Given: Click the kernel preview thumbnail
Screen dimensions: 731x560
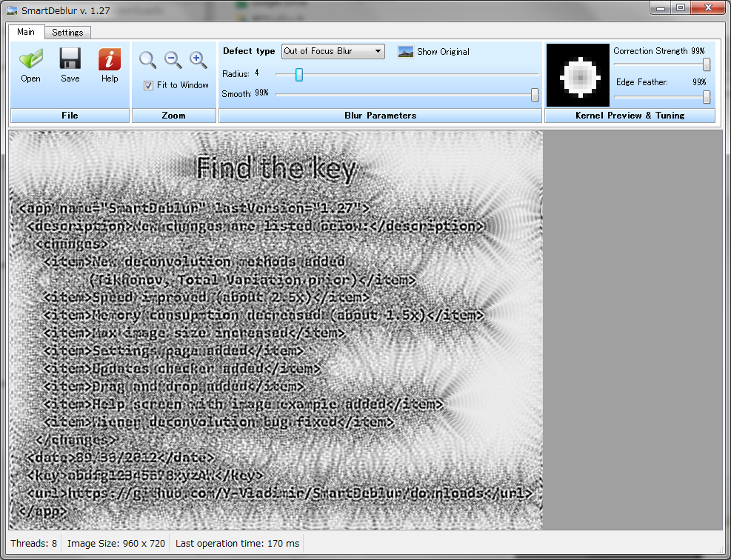Looking at the screenshot, I should pos(578,75).
